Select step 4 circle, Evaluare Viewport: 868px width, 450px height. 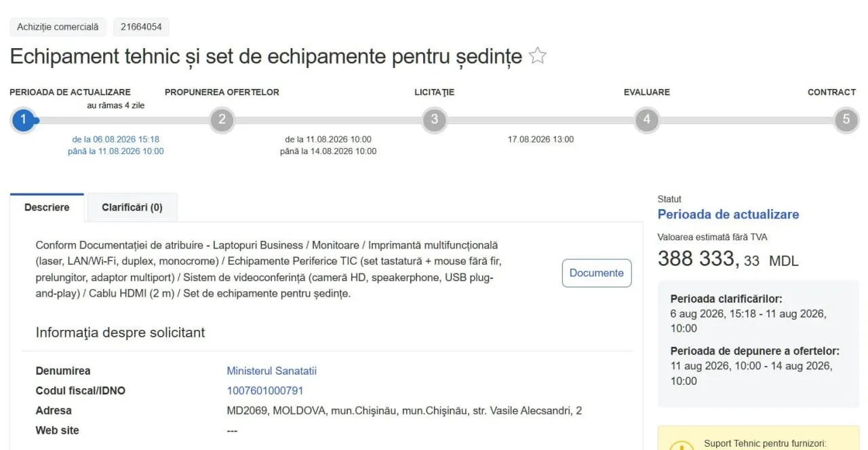tap(647, 120)
